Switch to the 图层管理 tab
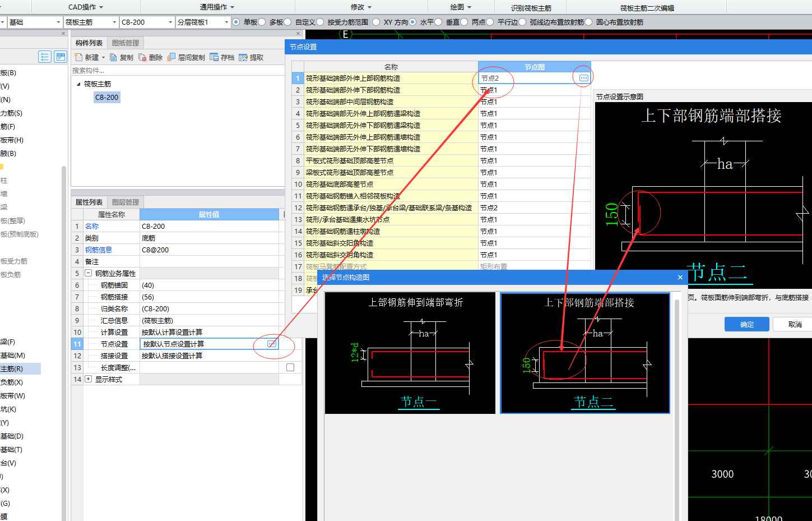The image size is (812, 521). (x=126, y=202)
